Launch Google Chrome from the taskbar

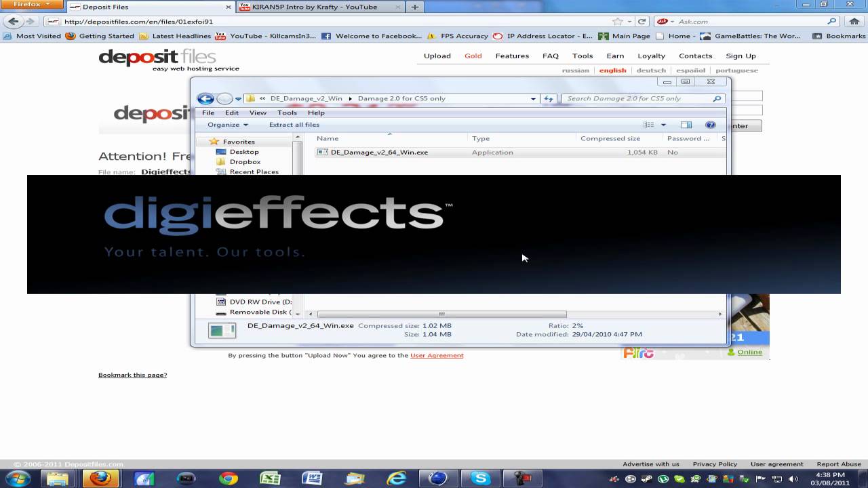click(229, 479)
